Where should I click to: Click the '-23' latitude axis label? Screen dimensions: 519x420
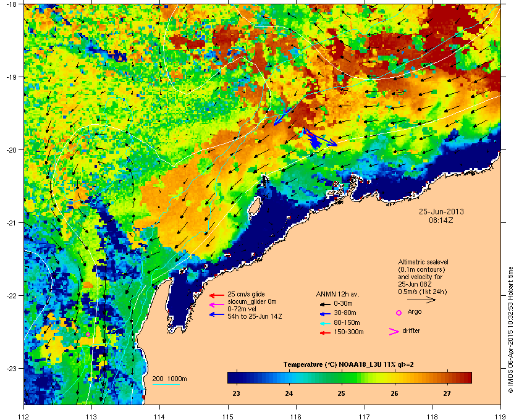coord(12,368)
